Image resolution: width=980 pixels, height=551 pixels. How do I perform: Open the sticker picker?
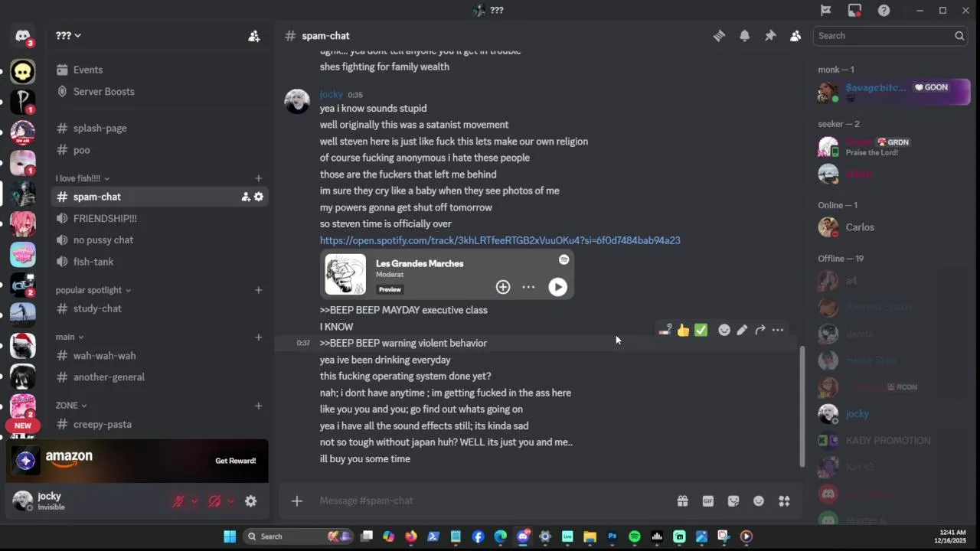(733, 501)
